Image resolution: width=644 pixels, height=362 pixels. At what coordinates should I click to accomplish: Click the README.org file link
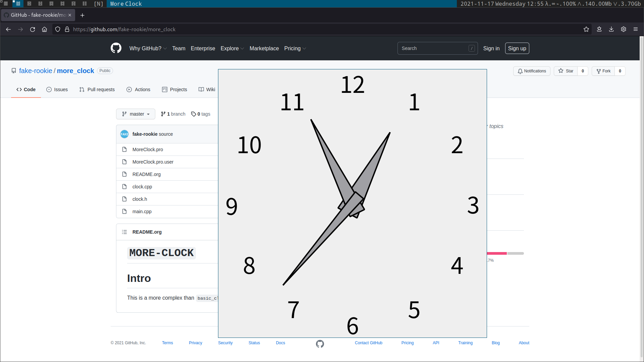(x=146, y=174)
